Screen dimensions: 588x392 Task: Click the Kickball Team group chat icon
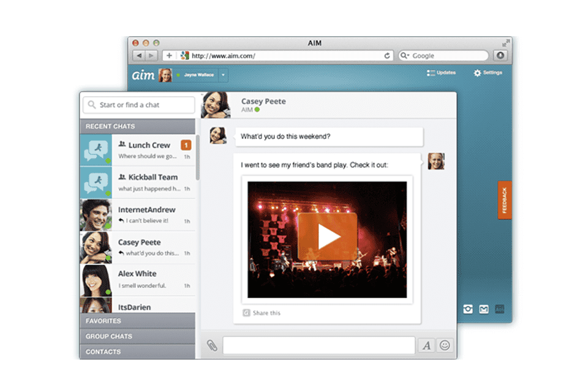(x=96, y=183)
